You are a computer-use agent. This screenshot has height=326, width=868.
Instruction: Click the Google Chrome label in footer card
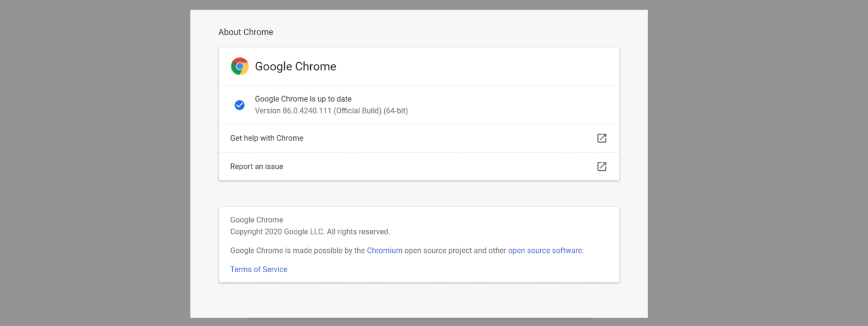(257, 220)
